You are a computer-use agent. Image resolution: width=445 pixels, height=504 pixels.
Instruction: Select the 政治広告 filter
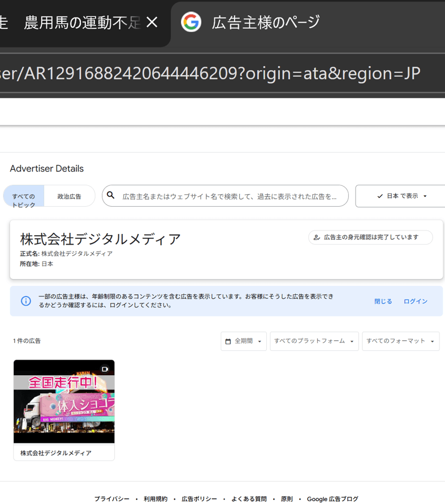69,197
